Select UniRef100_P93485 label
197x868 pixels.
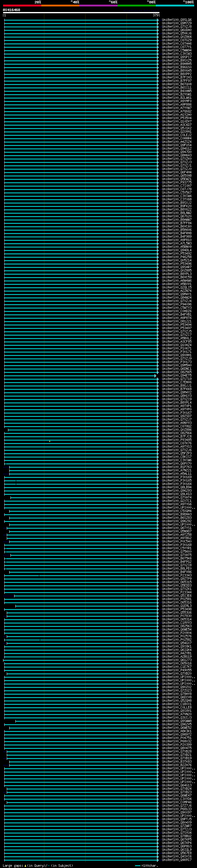click(177, 440)
